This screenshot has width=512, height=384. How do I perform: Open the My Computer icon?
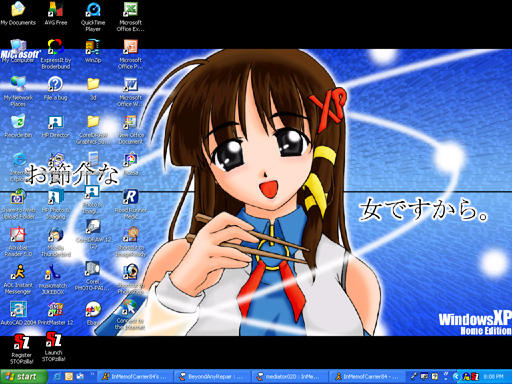click(x=18, y=47)
